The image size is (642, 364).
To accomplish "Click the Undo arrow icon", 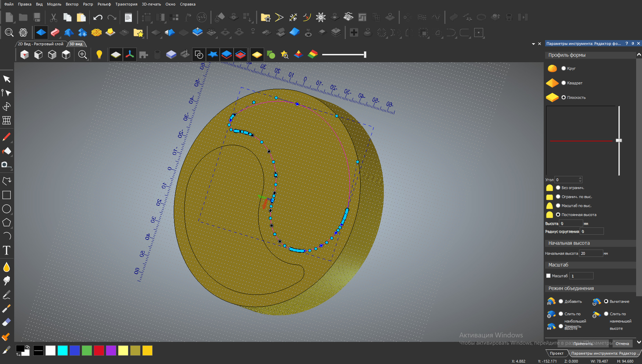I will pos(98,17).
